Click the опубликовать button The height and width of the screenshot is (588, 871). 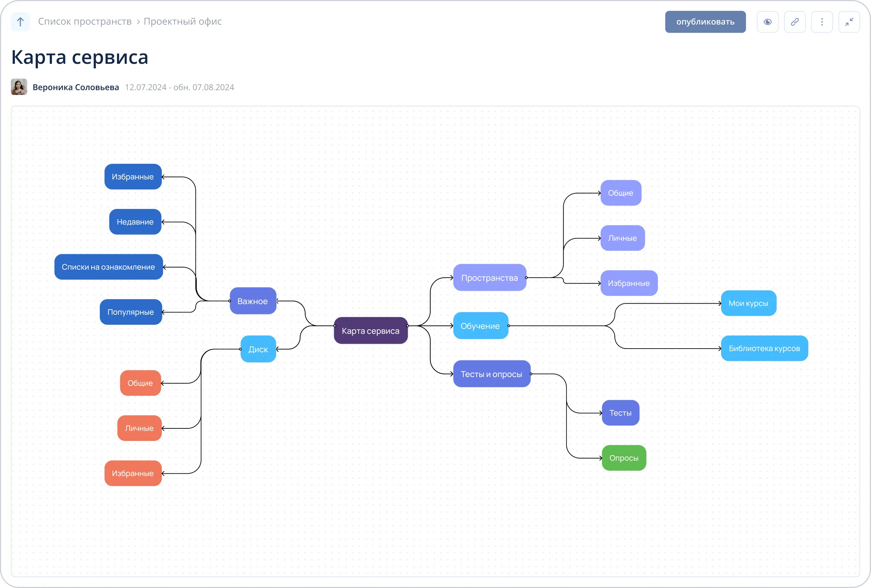705,22
